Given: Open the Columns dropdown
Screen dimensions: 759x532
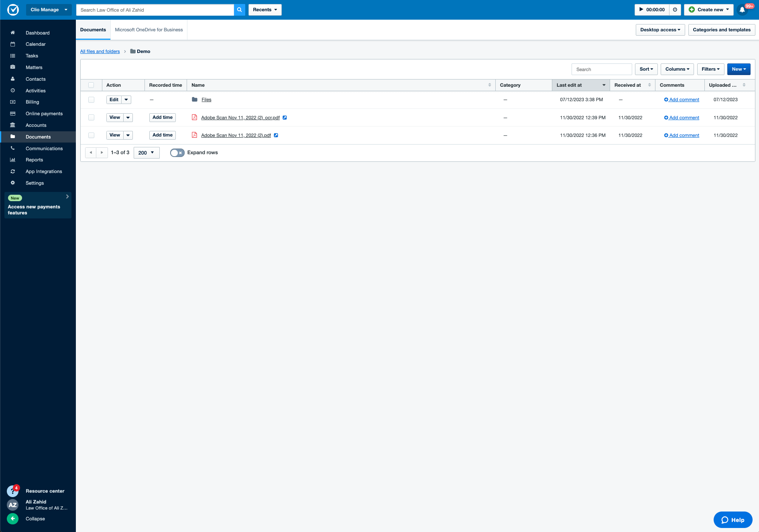Looking at the screenshot, I should pyautogui.click(x=677, y=69).
